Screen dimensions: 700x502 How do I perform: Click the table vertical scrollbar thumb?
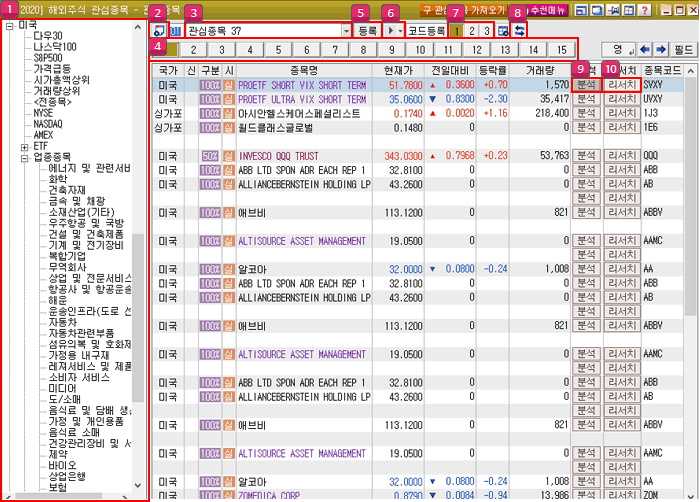(x=690, y=197)
